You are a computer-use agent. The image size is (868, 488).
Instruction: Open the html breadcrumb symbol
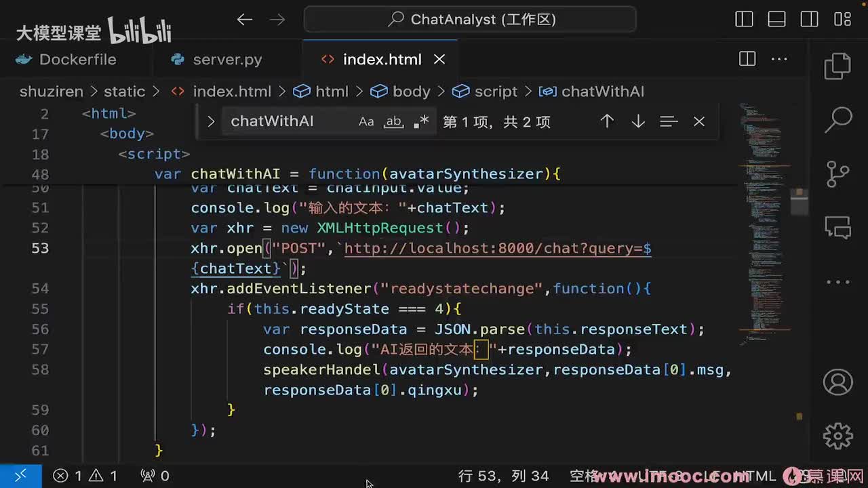pos(321,91)
